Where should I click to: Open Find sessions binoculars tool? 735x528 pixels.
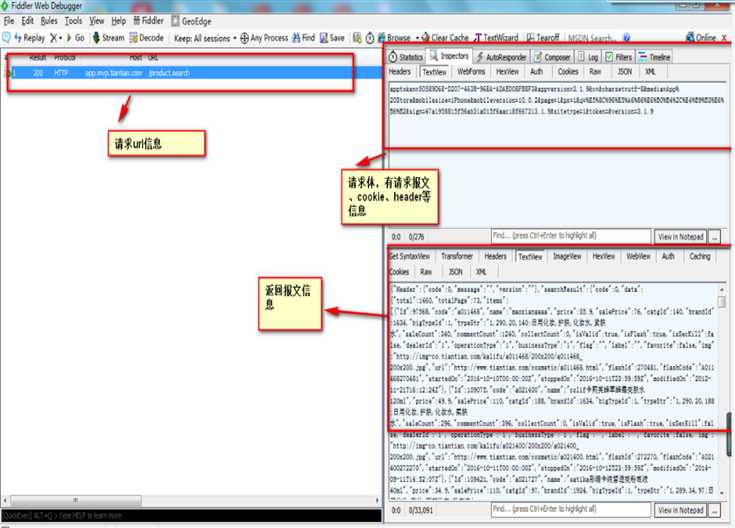pos(303,38)
